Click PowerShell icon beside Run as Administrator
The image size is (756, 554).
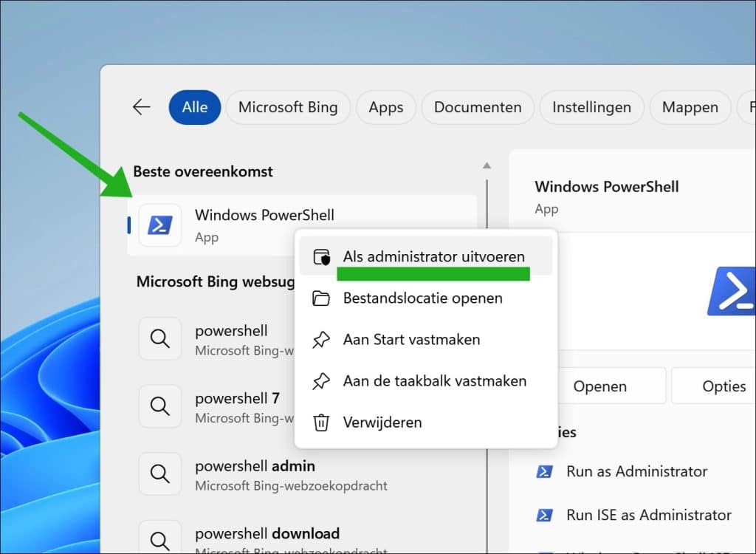(x=544, y=471)
